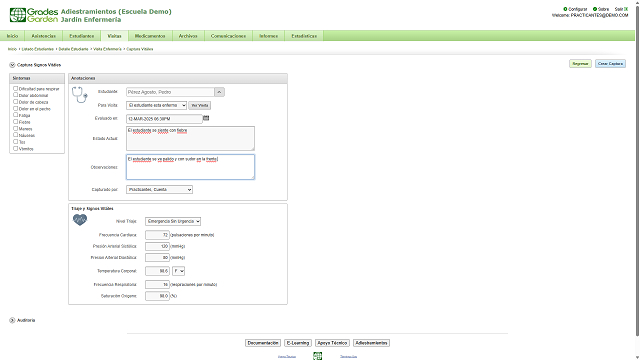Click the Frecuencia Cardiaca field
Image resolution: width=640 pixels, height=360 pixels.
click(x=157, y=235)
